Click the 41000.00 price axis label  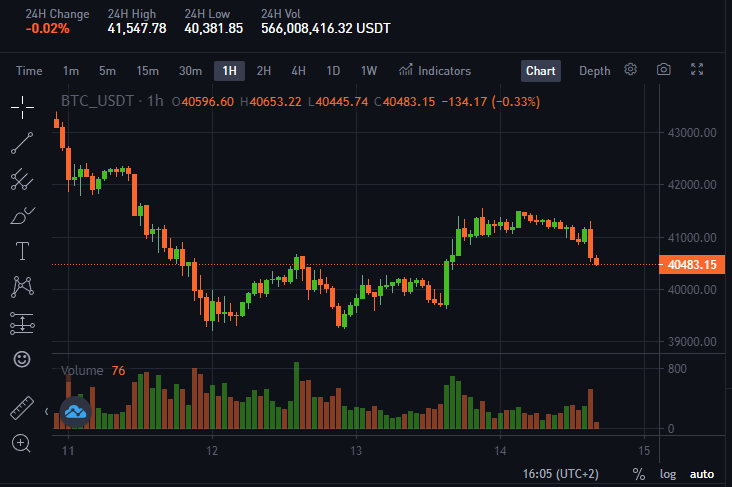(692, 237)
